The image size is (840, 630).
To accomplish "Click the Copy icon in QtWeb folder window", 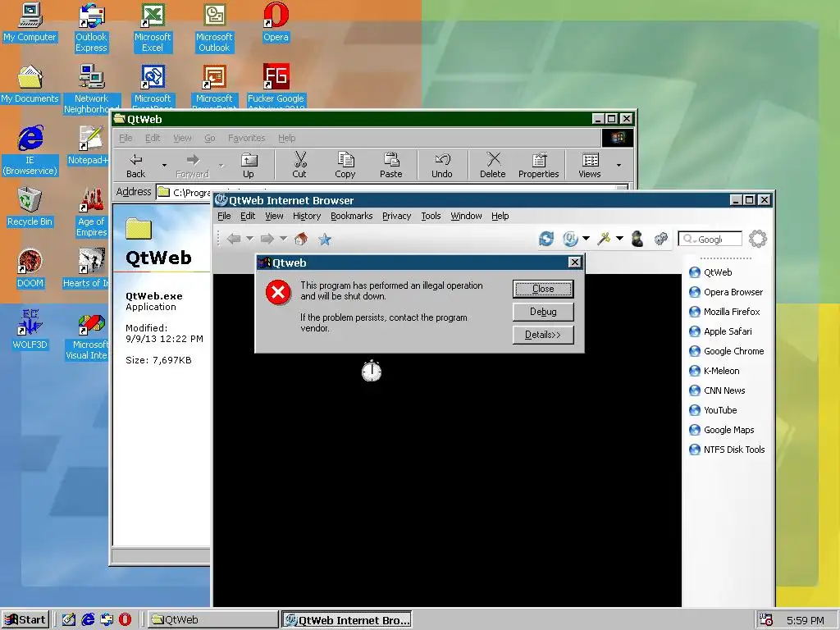I will pos(345,164).
